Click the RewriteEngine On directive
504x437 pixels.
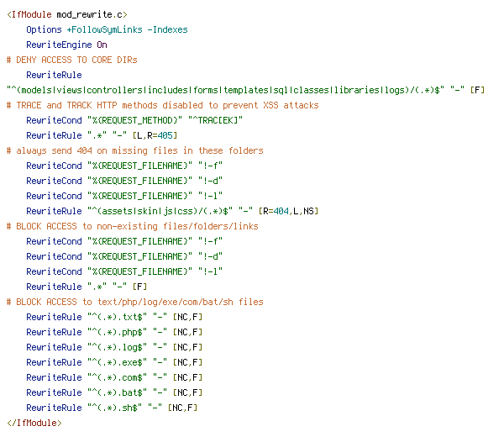click(x=66, y=45)
